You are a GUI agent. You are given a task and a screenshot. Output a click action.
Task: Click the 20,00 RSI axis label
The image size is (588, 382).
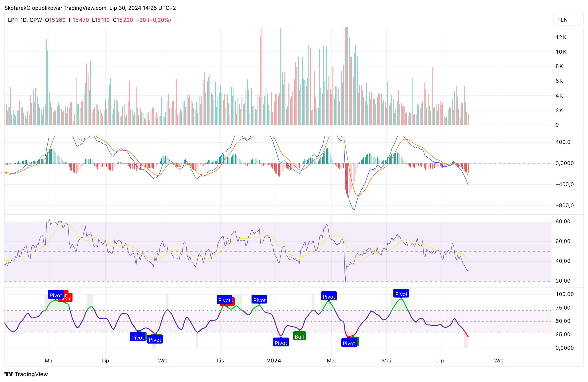point(563,281)
